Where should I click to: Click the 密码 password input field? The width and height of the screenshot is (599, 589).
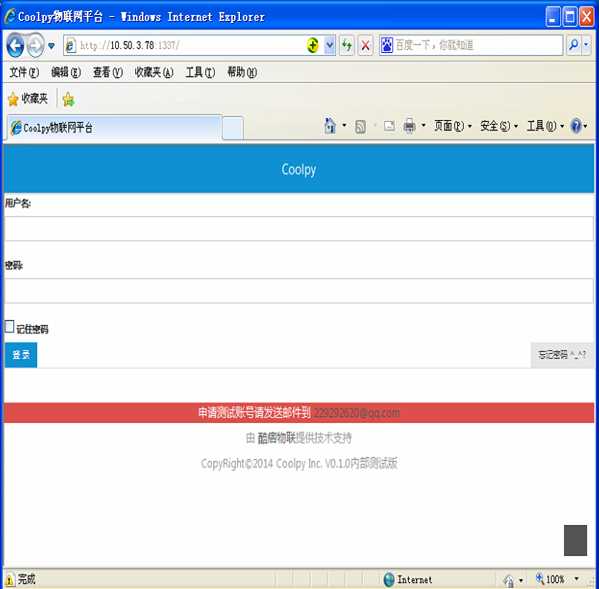click(x=299, y=291)
